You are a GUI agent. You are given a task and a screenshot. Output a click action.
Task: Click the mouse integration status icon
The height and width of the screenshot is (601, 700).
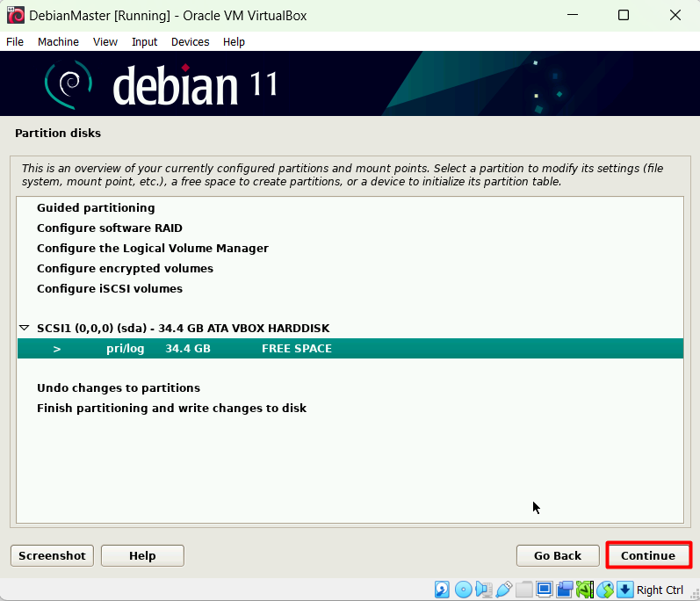click(x=605, y=590)
